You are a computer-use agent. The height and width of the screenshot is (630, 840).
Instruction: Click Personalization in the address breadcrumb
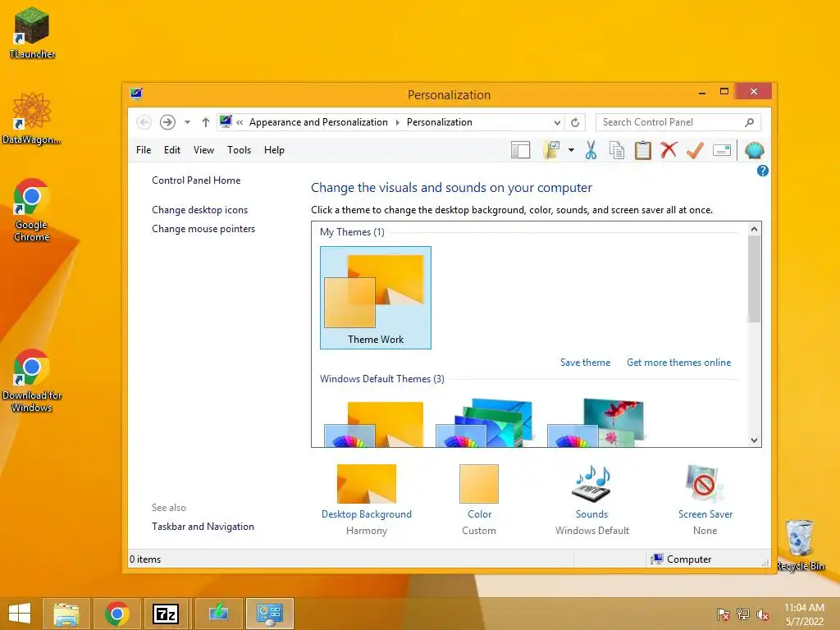[440, 122]
